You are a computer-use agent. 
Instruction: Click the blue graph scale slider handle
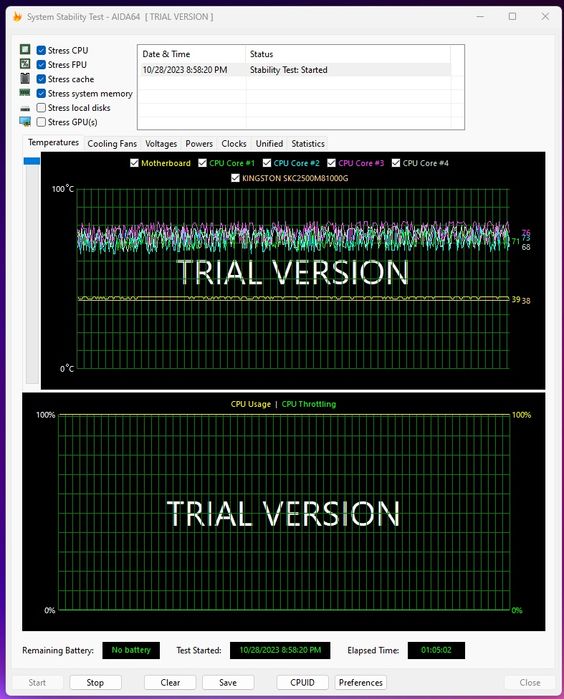[32, 160]
